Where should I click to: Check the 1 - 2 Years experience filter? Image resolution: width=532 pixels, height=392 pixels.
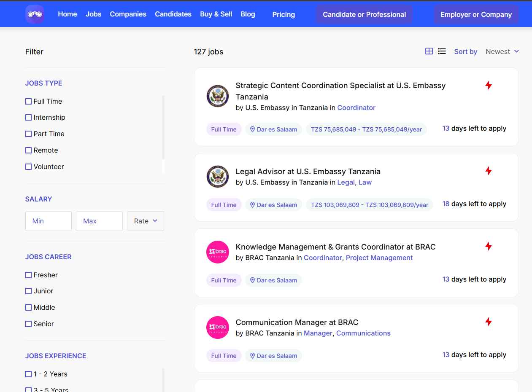(28, 374)
